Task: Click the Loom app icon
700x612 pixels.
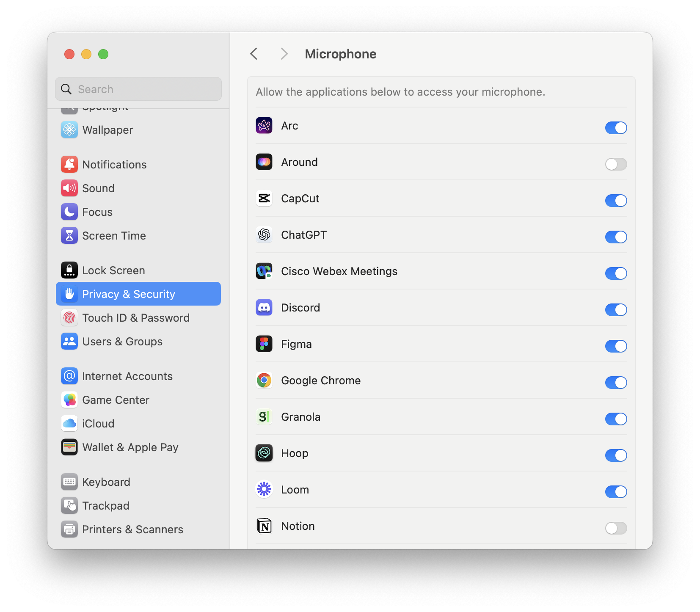Action: 264,490
